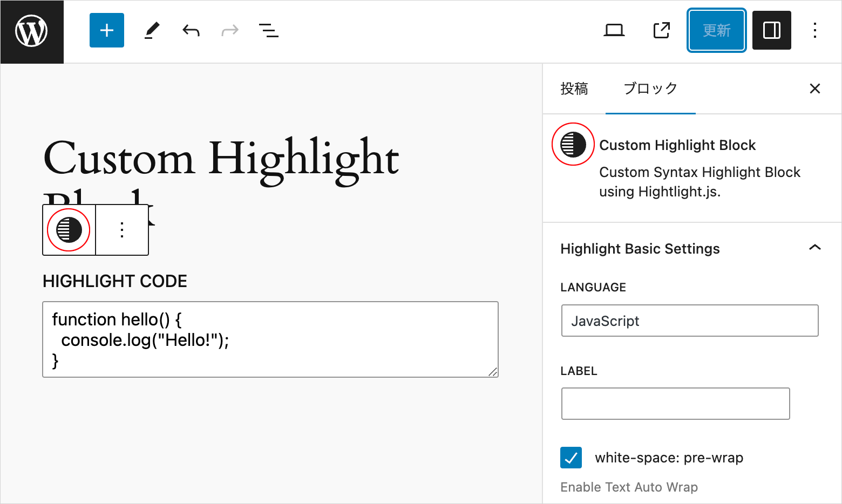Click the WordPress logo icon

pyautogui.click(x=32, y=32)
